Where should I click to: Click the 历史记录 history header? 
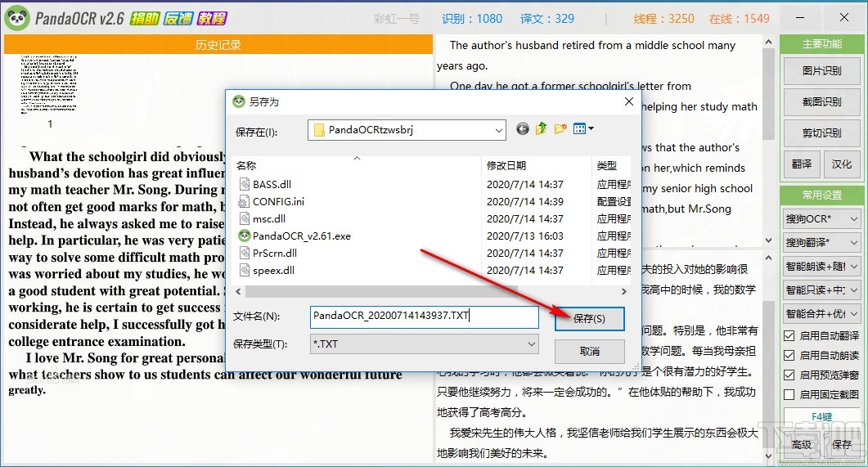click(x=218, y=45)
